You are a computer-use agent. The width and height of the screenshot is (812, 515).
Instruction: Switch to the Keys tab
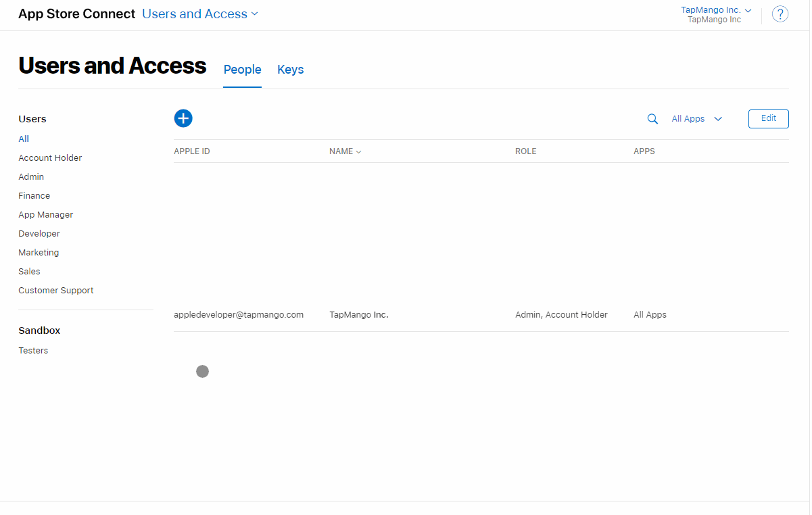[x=290, y=70]
